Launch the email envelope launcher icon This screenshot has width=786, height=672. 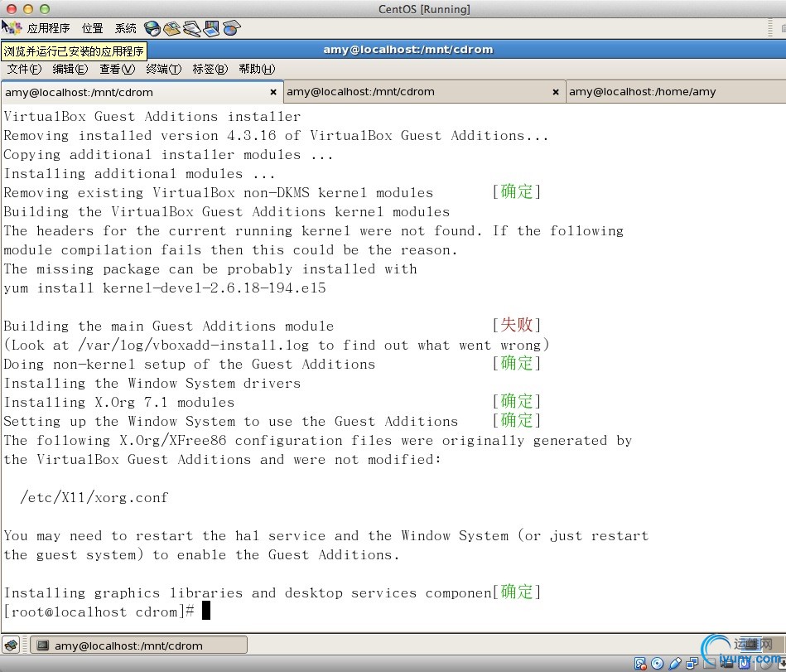[x=172, y=29]
